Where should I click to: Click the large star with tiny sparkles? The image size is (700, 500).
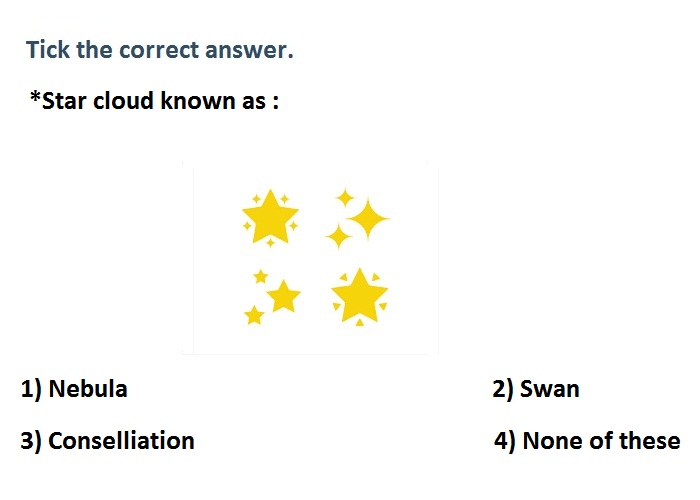coord(270,217)
